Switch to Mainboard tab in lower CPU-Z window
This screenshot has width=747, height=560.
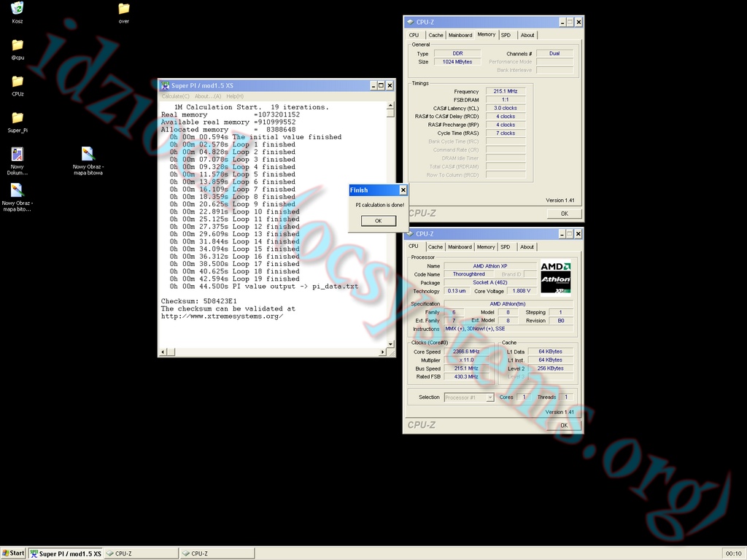pos(460,247)
